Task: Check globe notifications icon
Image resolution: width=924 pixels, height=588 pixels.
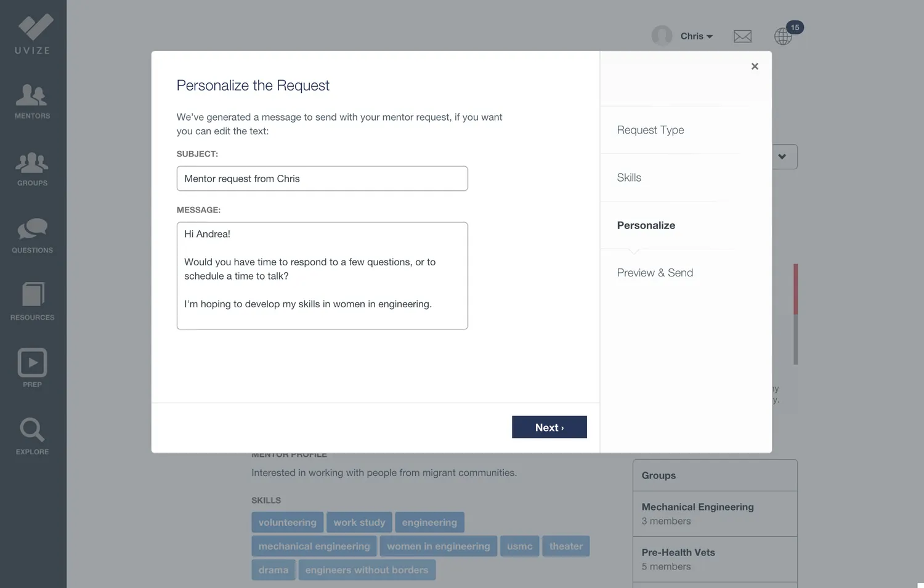Action: [783, 36]
